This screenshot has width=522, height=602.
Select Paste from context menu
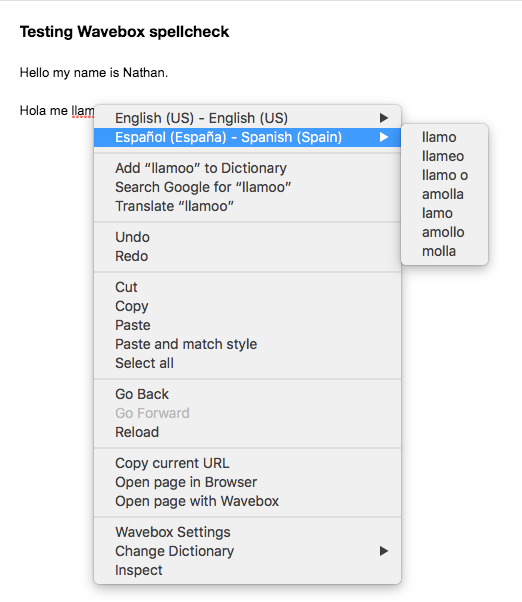(x=247, y=325)
